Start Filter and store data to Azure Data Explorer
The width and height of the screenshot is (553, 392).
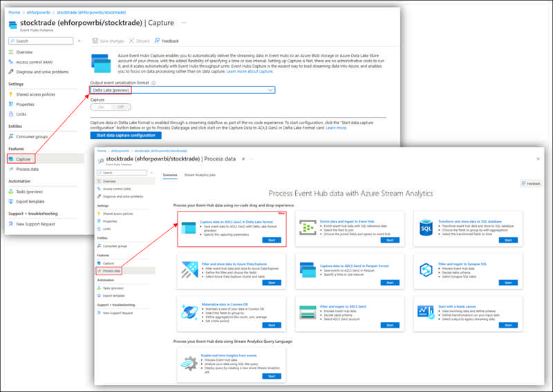coord(272,283)
